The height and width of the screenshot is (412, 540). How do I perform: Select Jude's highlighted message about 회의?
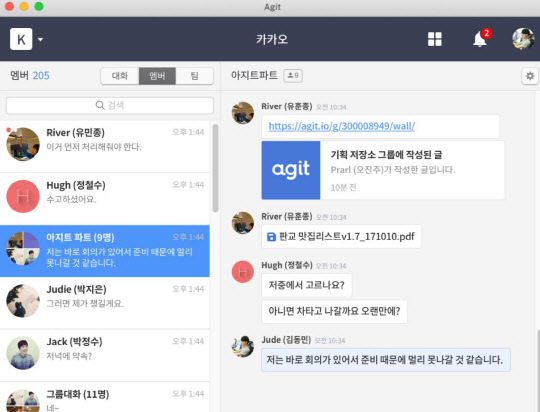[x=386, y=360]
